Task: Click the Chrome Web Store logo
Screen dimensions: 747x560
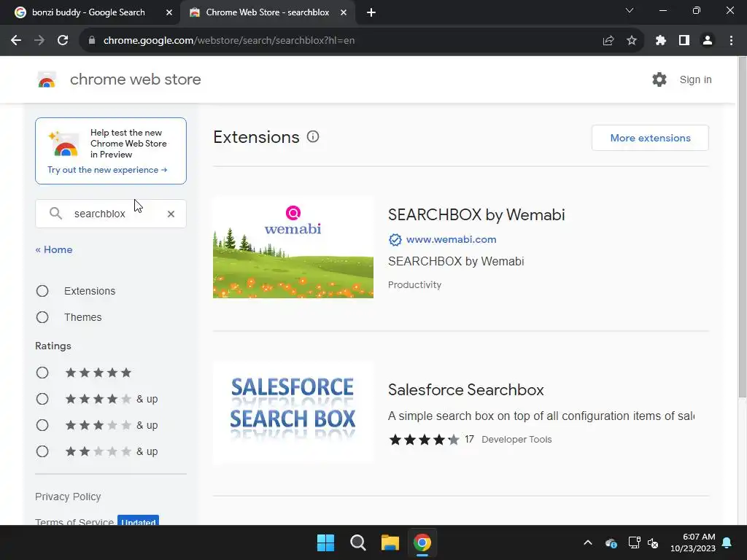Action: pyautogui.click(x=47, y=79)
